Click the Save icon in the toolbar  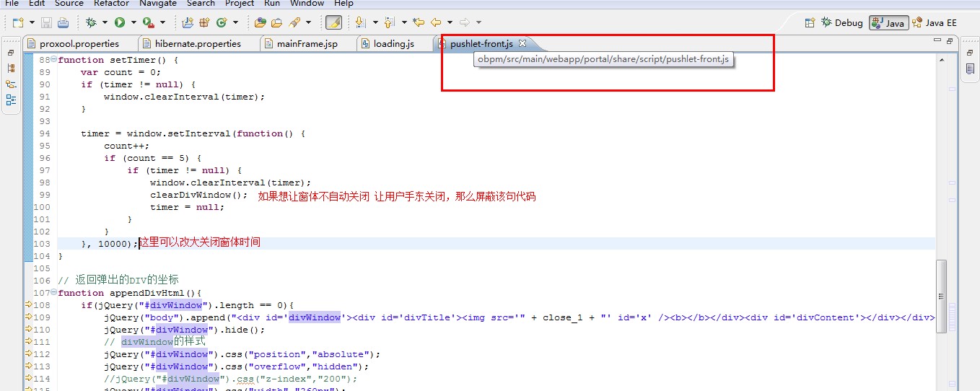point(46,23)
